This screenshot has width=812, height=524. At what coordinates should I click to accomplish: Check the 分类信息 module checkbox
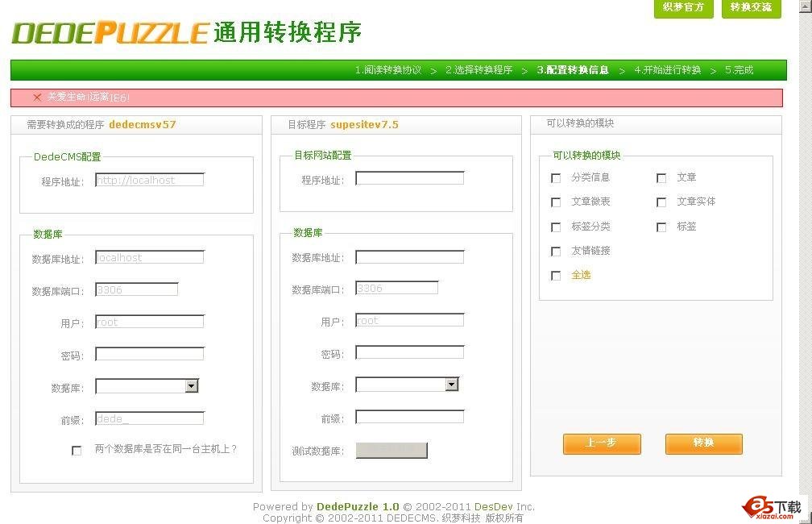pos(556,178)
